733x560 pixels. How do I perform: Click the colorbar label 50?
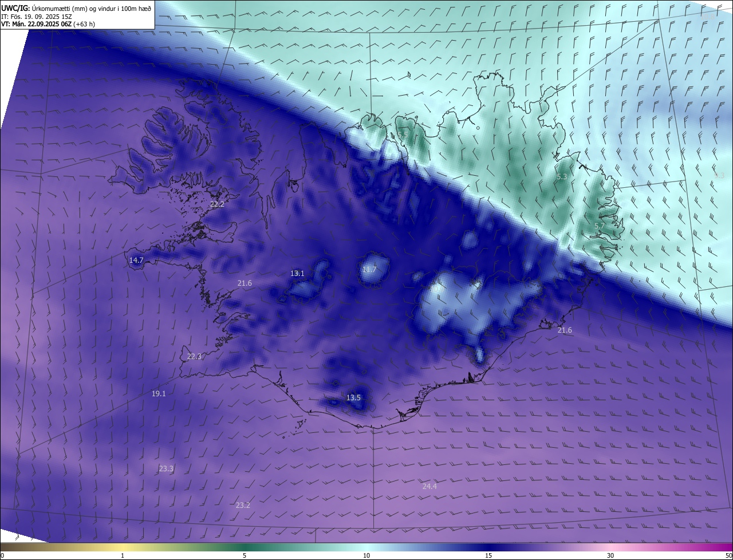point(728,555)
